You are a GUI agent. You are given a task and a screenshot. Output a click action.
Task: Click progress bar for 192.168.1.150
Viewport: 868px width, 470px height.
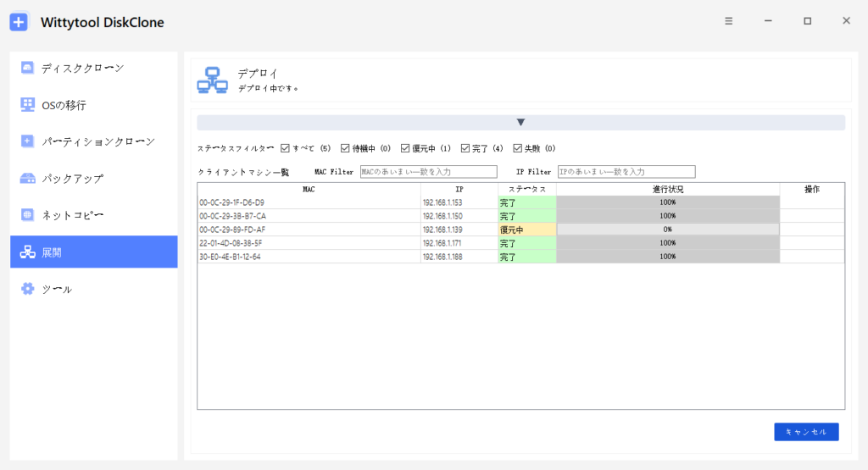tap(668, 216)
